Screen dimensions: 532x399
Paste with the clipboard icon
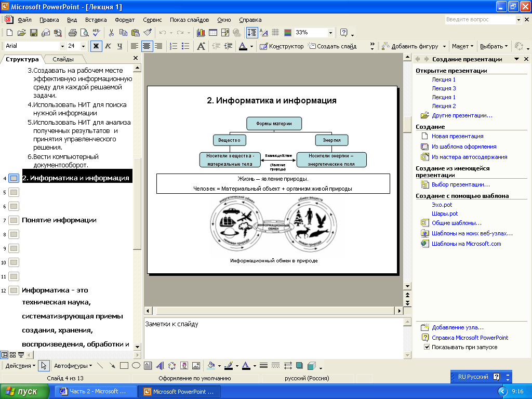click(x=136, y=33)
